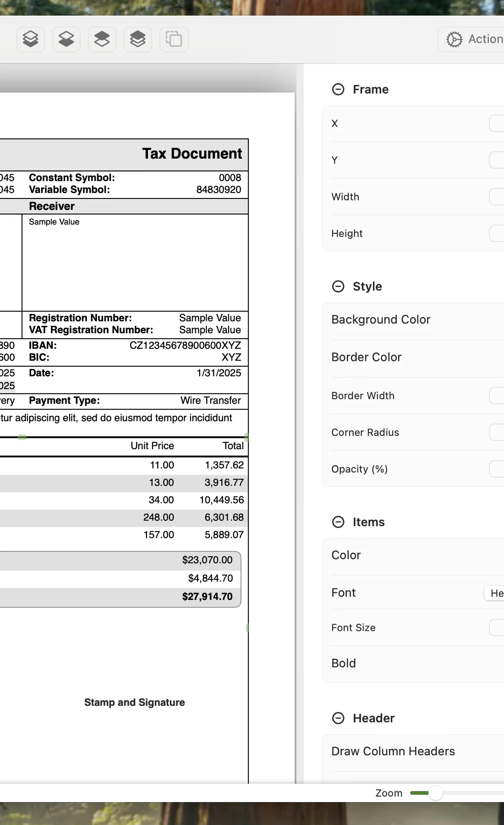Click the Bring to Front layers icon
The width and height of the screenshot is (504, 825).
click(138, 39)
